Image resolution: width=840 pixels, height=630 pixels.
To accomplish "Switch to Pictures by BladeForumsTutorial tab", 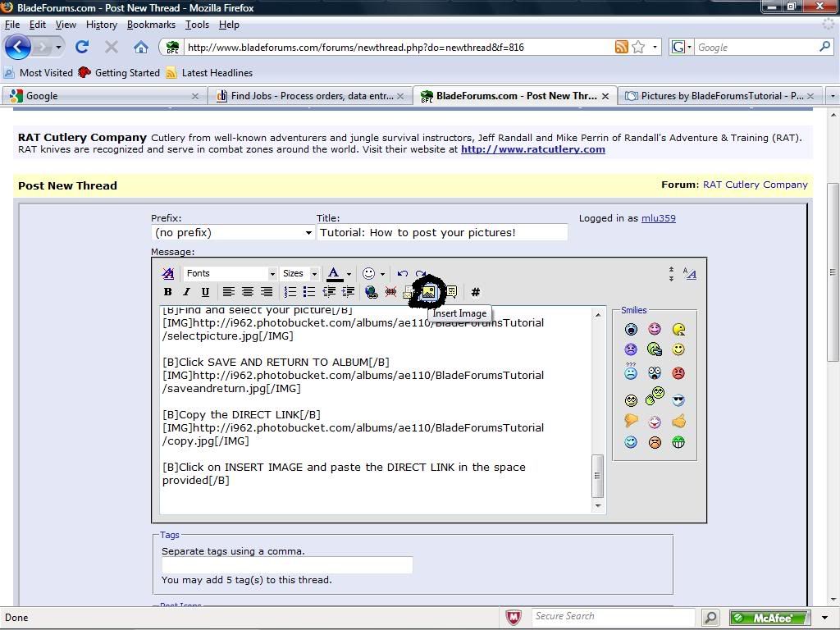I will click(719, 96).
